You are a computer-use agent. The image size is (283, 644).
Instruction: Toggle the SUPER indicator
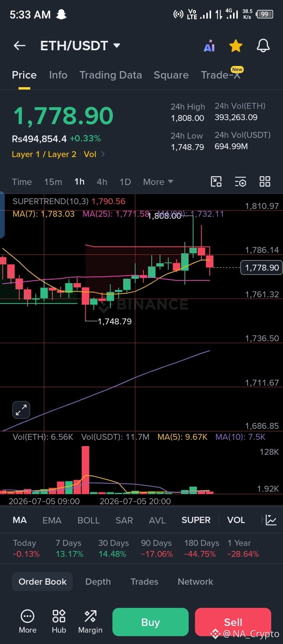coord(196,520)
